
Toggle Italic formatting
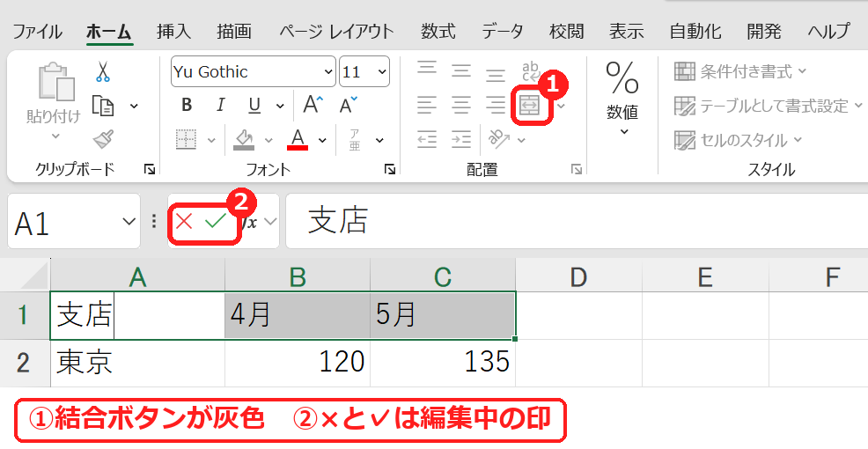(x=220, y=105)
